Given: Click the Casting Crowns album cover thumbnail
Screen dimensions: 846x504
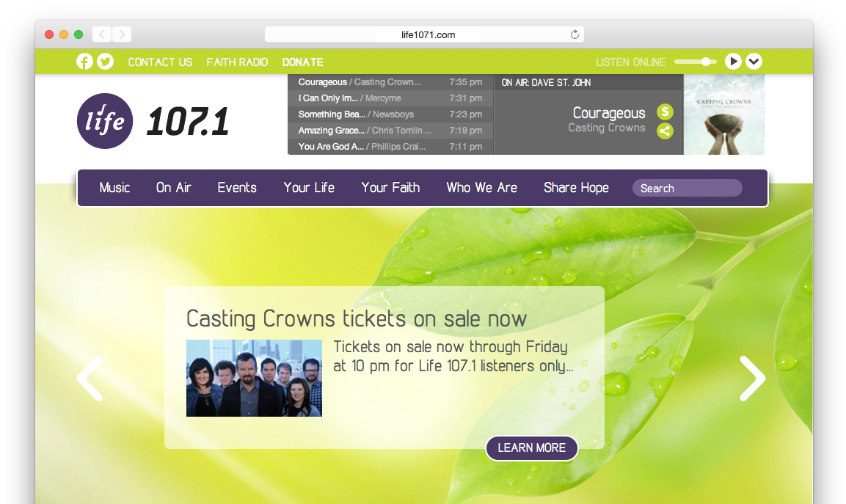Looking at the screenshot, I should pyautogui.click(x=723, y=114).
